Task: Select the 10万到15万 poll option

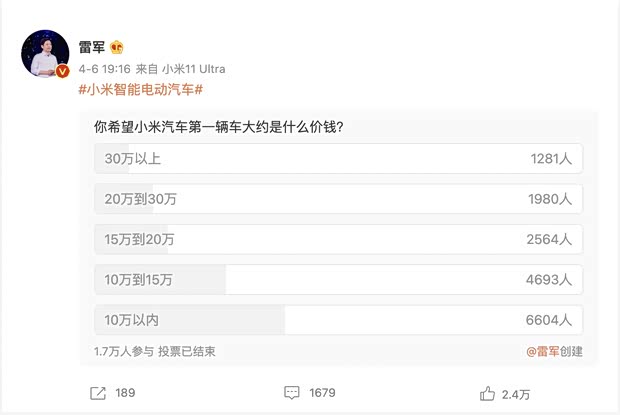Action: (x=337, y=279)
